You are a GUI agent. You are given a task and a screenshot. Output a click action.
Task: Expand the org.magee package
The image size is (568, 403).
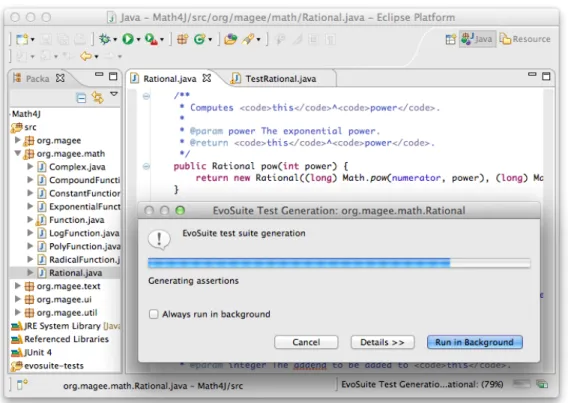[x=17, y=140]
